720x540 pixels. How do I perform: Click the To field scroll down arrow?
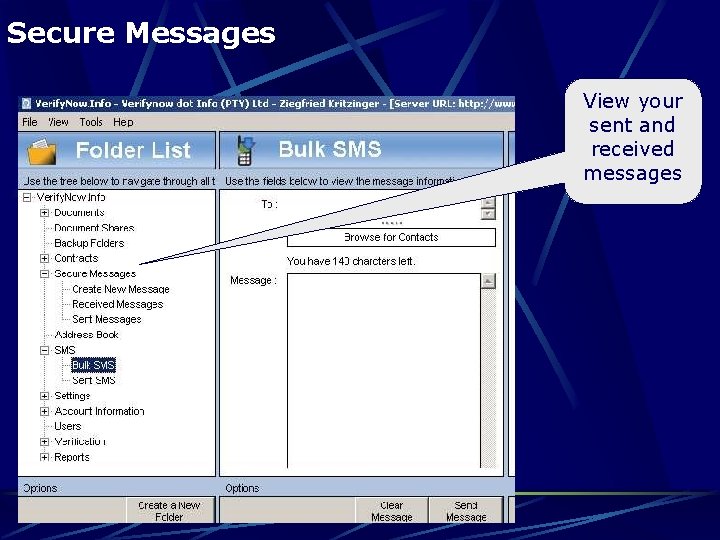(488, 214)
